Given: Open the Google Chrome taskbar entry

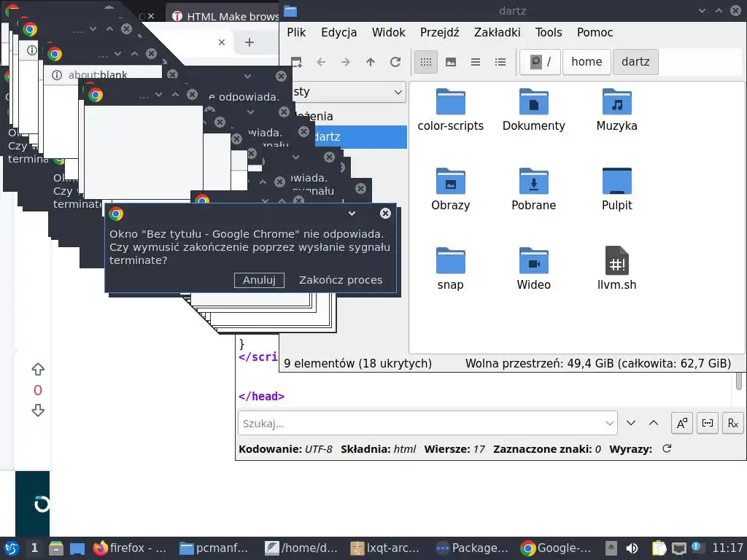Looking at the screenshot, I should click(x=556, y=548).
